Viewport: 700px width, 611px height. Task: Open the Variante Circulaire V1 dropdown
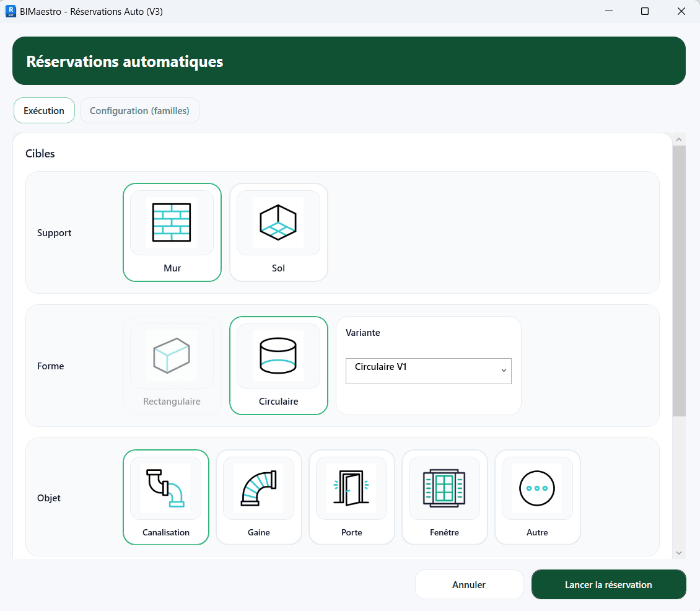tap(428, 371)
